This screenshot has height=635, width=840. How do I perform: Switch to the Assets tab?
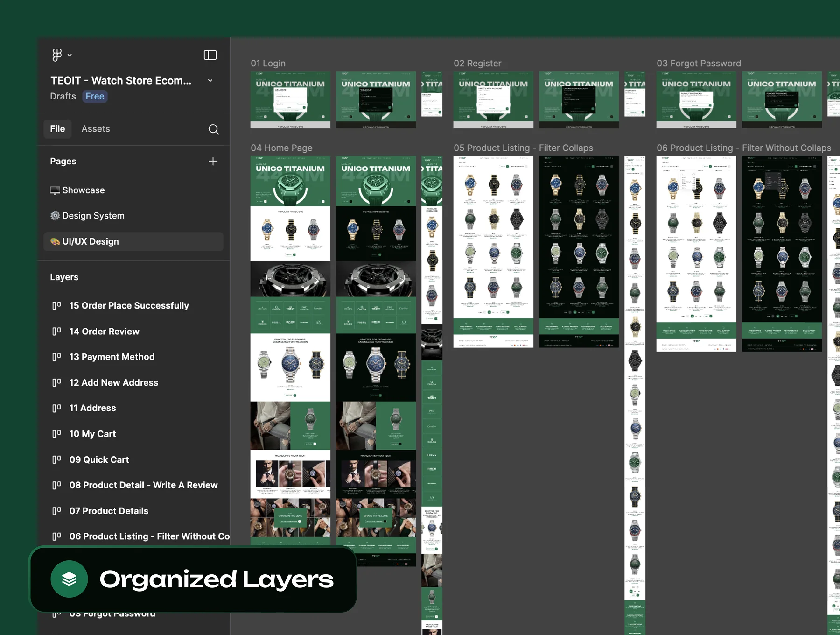[x=96, y=129]
